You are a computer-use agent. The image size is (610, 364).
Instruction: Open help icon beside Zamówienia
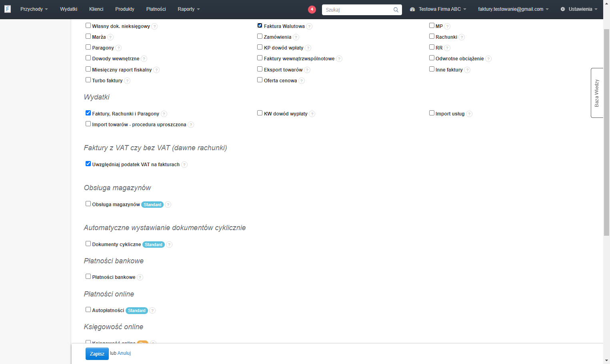point(296,37)
